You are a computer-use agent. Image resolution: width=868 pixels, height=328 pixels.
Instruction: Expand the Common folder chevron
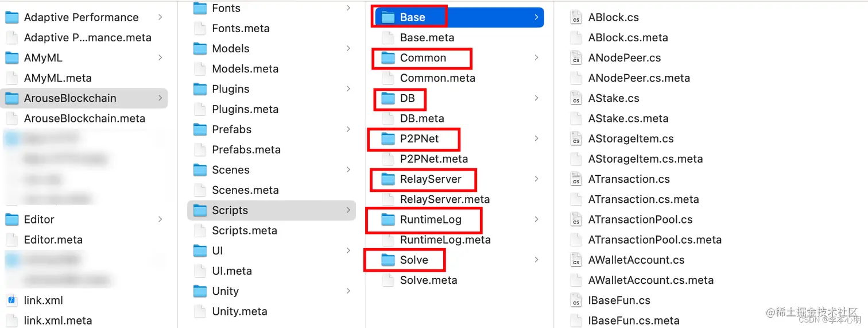tap(536, 58)
